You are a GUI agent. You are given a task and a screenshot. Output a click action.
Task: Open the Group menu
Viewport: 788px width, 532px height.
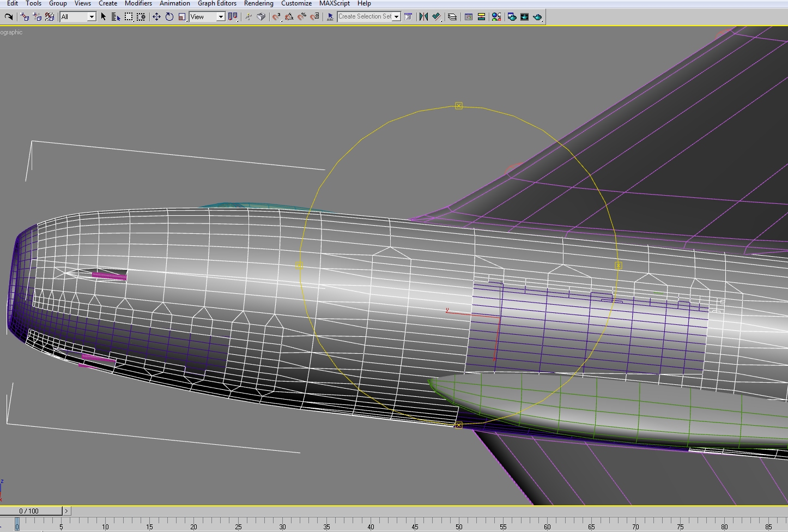pyautogui.click(x=58, y=3)
